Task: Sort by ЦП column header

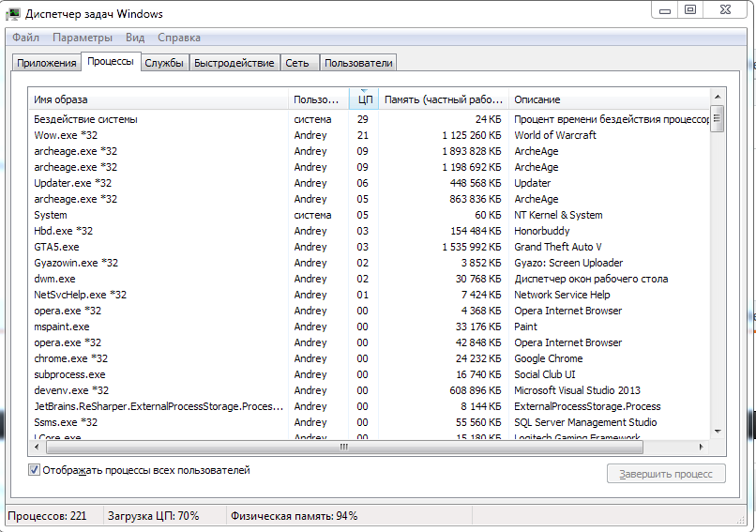Action: coord(364,99)
